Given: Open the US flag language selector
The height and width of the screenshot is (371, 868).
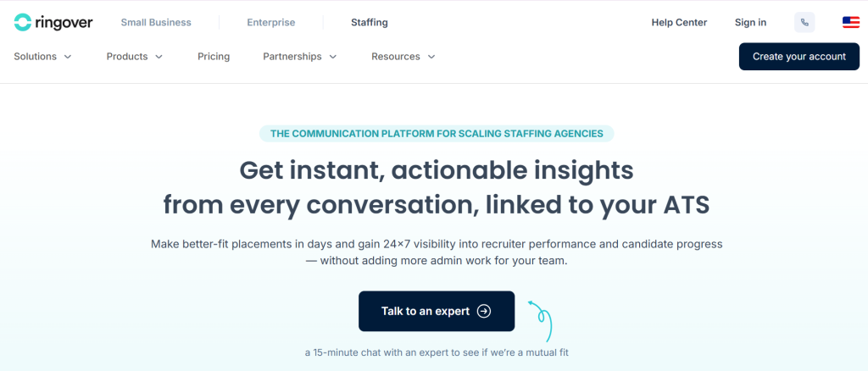Looking at the screenshot, I should point(850,23).
